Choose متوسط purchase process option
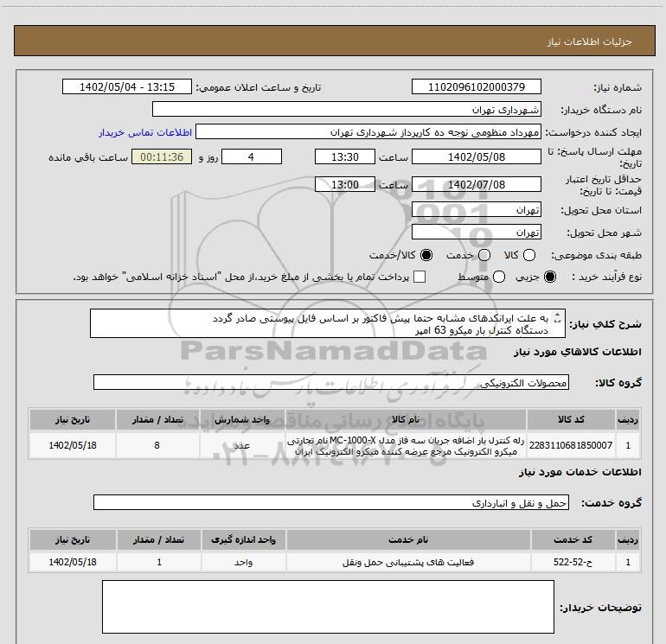Viewport: 666px width, 644px height. [x=499, y=277]
